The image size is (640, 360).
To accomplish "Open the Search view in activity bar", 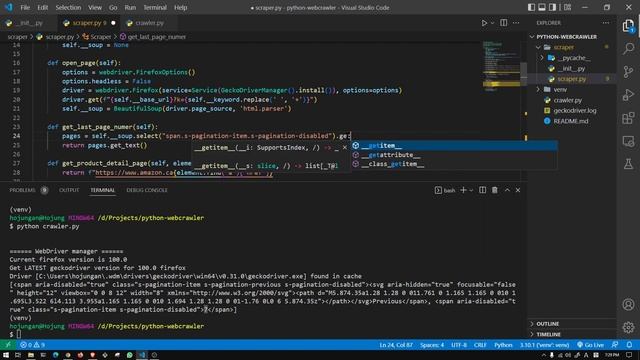I will [628, 49].
